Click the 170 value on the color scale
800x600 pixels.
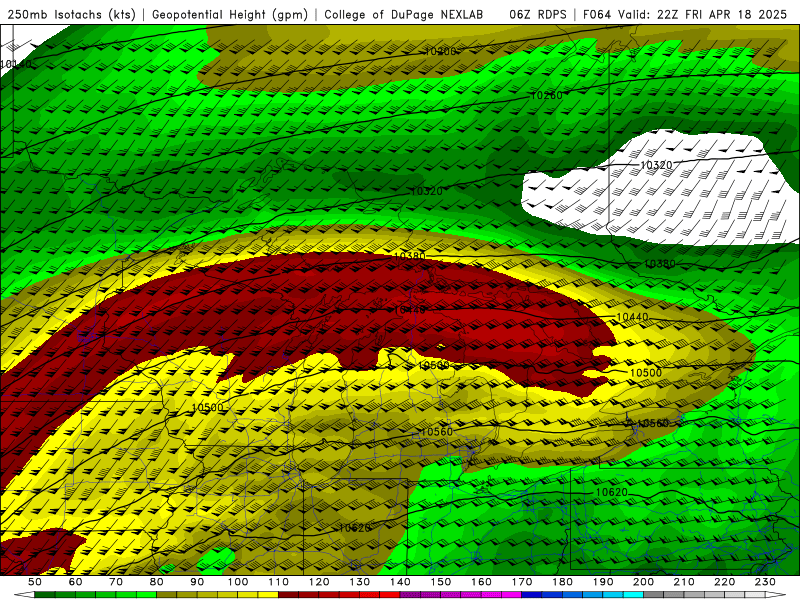522,582
